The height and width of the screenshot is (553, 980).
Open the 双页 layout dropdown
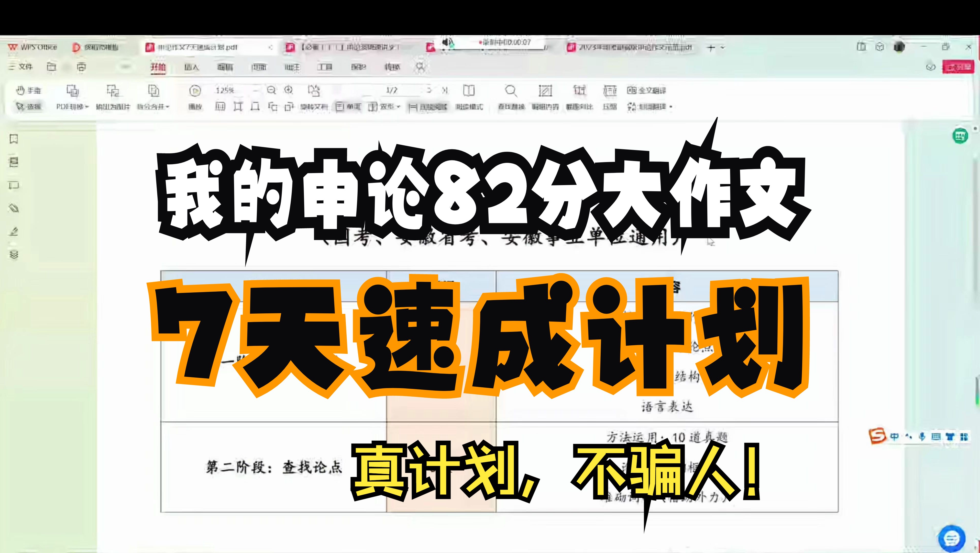click(384, 107)
